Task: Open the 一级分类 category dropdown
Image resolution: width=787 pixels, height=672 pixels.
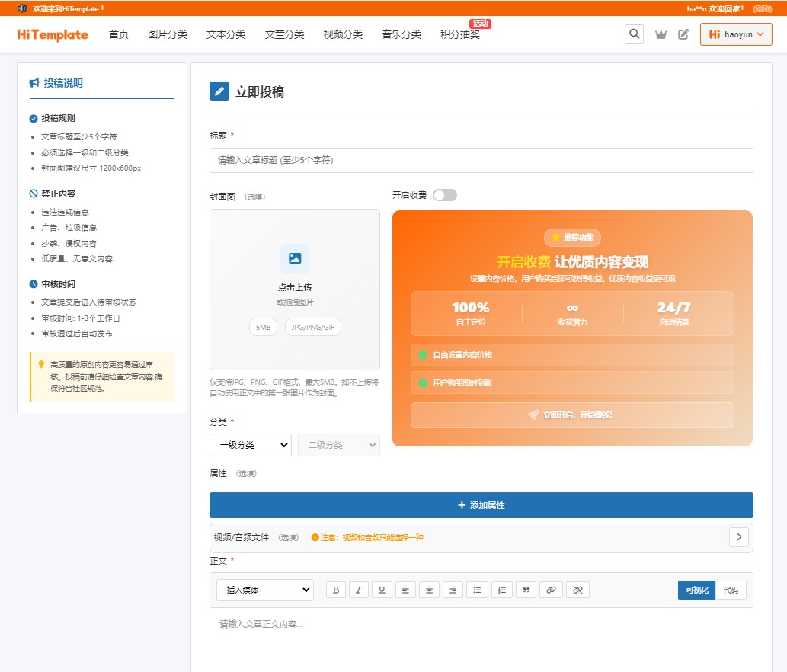Action: pyautogui.click(x=250, y=443)
